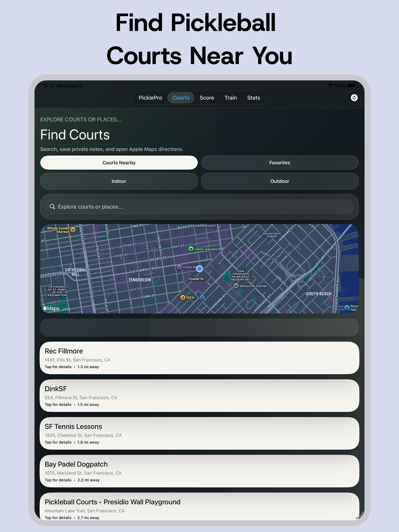Screen dimensions: 399x532
Task: Select the blue parking P marker
Action: 202,298
